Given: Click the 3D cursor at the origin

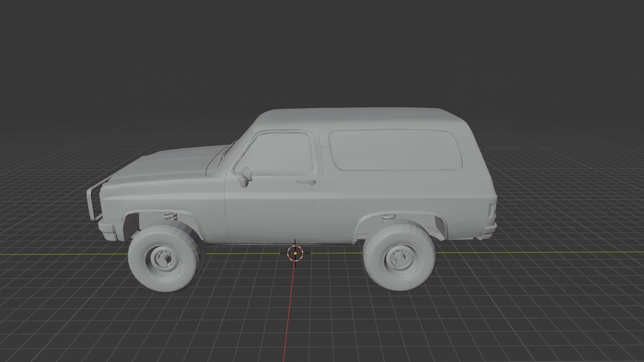Looking at the screenshot, I should (295, 253).
